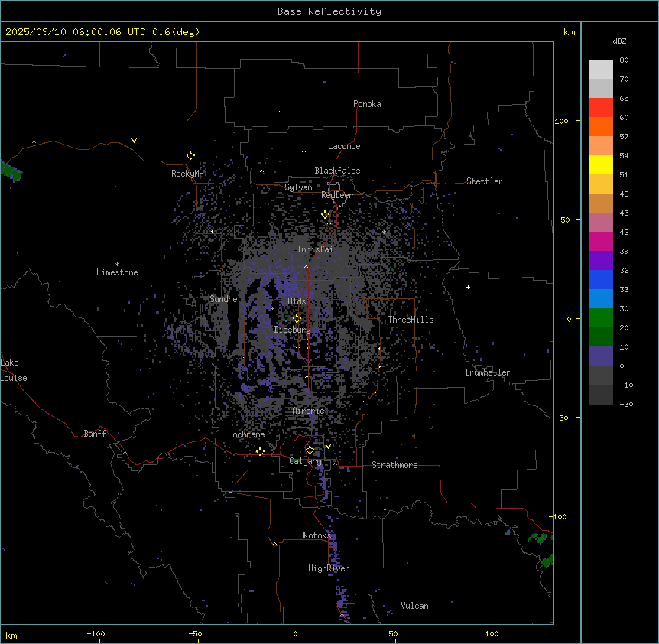Screen dimensions: 659x644
Task: Select the Blackfalds label
Action: coord(337,171)
